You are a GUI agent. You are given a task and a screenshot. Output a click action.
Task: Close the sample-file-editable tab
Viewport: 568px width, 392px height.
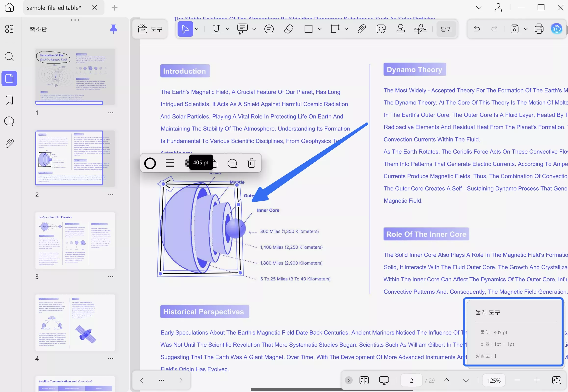(94, 8)
